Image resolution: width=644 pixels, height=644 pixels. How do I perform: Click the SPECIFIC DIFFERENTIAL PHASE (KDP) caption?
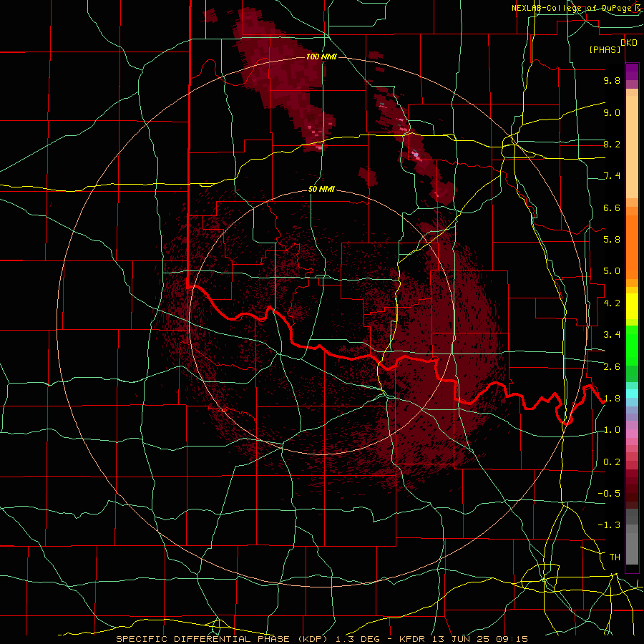(x=222, y=639)
